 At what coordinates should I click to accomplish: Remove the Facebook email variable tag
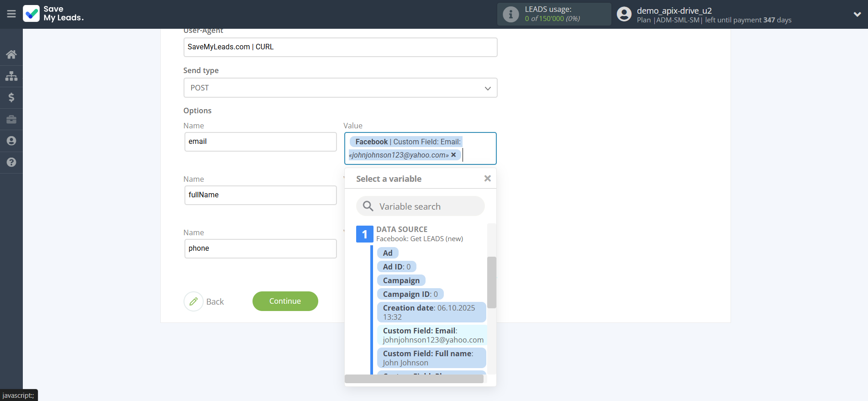pos(453,155)
